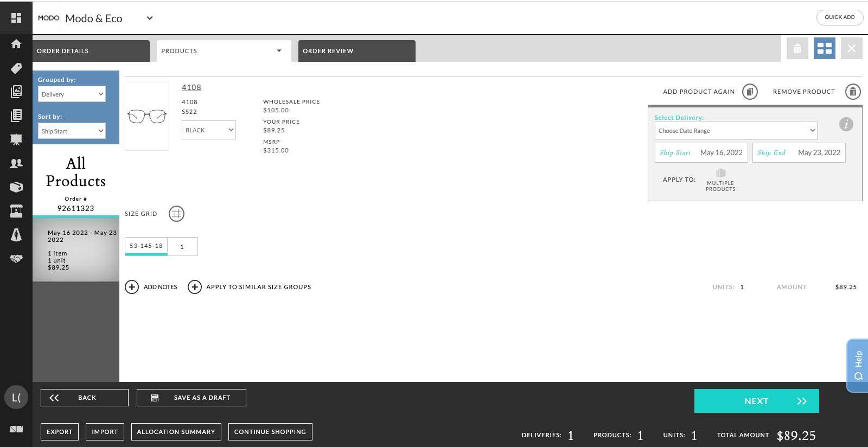Open the storefront sidebar icon
The width and height of the screenshot is (868, 447).
(x=16, y=211)
